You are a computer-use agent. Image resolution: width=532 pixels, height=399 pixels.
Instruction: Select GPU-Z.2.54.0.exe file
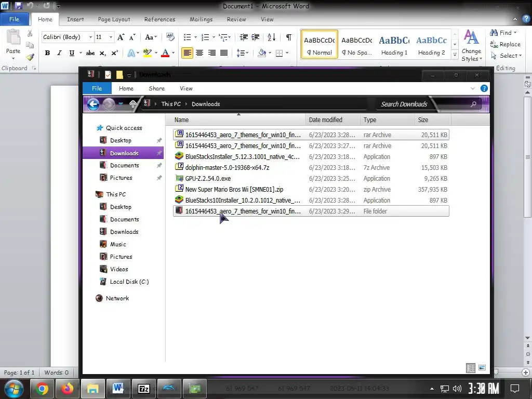[x=311, y=179]
